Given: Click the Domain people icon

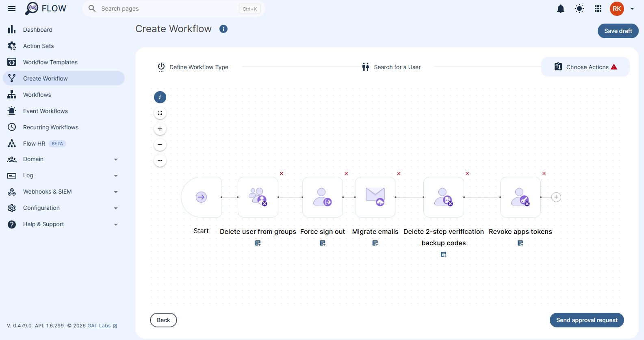Looking at the screenshot, I should pos(12,159).
